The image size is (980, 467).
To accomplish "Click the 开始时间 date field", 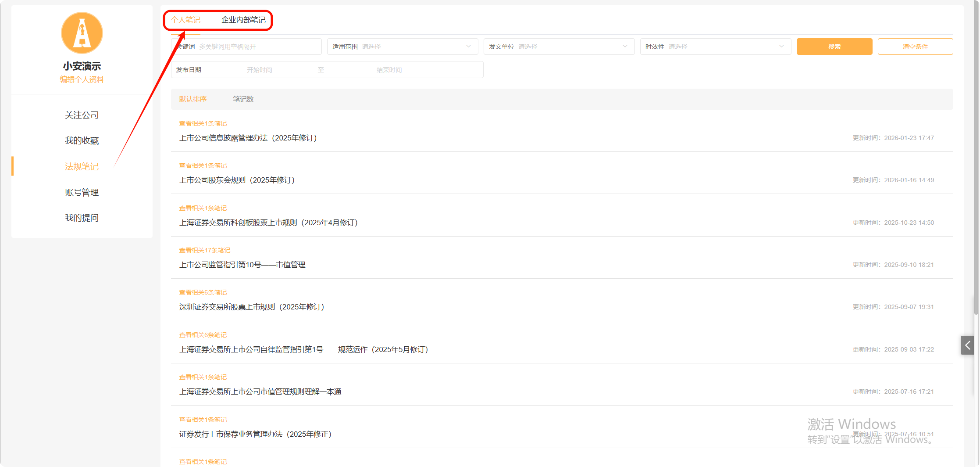I will (260, 70).
